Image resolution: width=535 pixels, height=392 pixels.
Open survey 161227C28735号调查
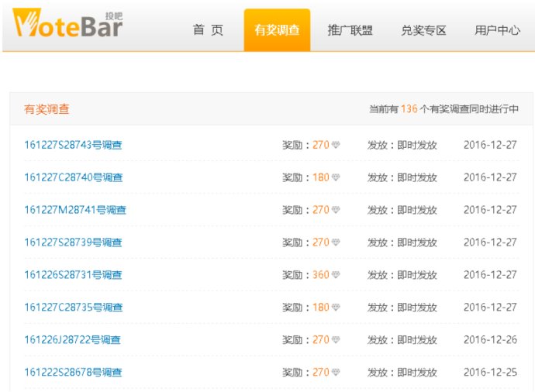click(74, 307)
